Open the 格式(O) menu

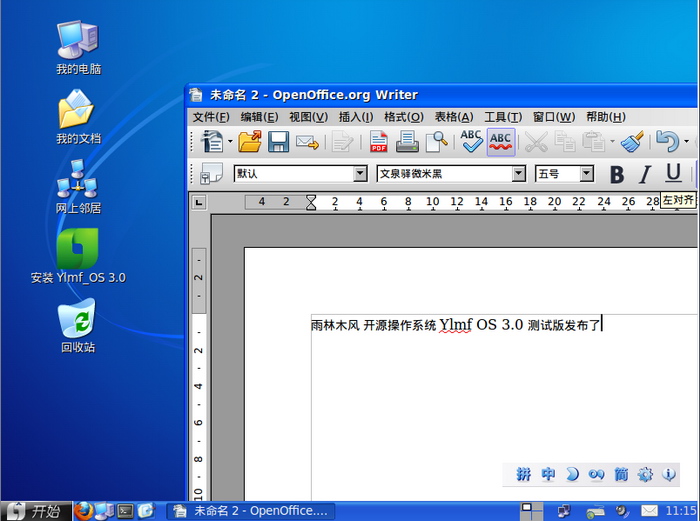(404, 117)
